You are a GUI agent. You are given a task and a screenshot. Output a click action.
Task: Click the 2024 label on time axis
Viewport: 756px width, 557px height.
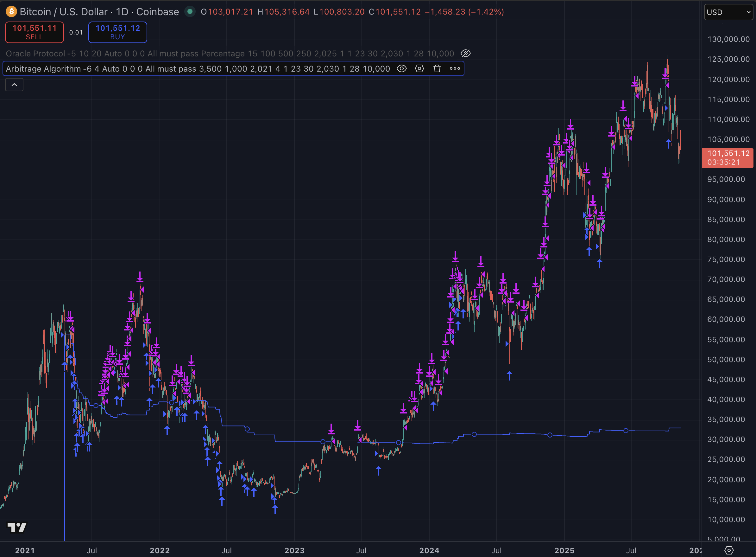429,551
